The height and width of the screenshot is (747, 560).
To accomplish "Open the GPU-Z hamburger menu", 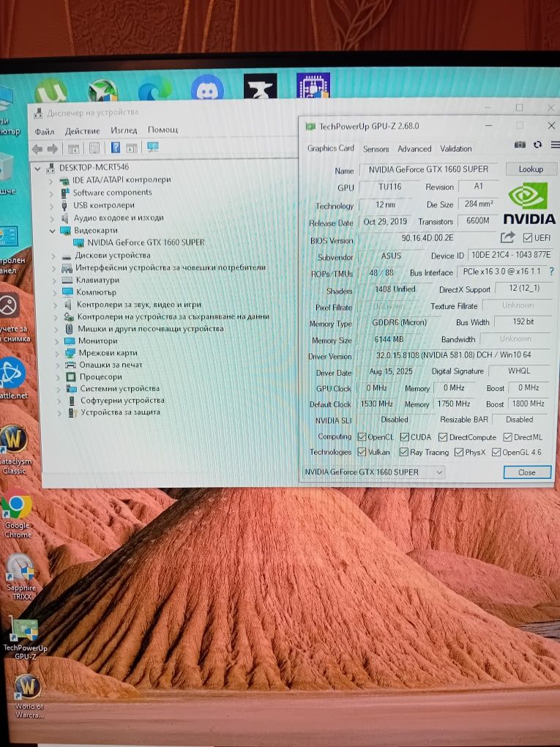I will [x=555, y=144].
